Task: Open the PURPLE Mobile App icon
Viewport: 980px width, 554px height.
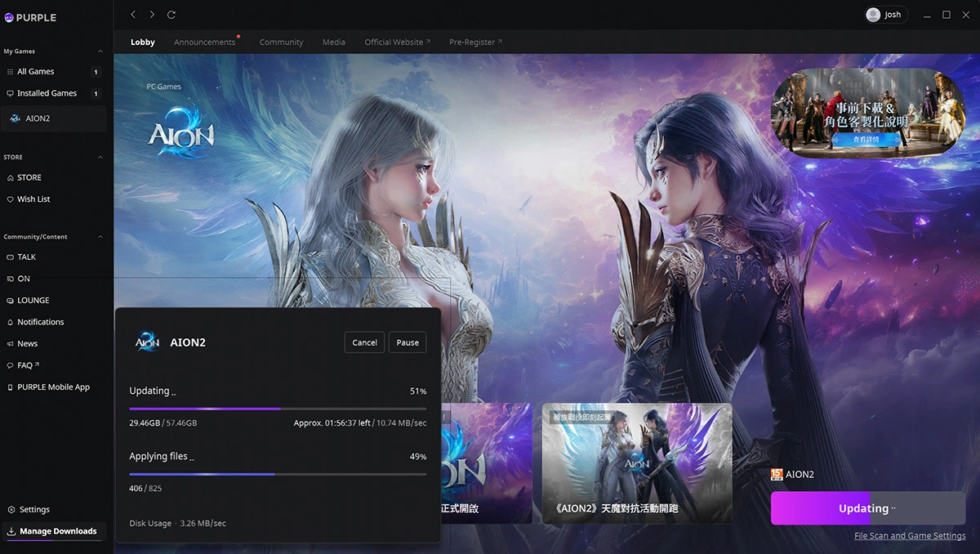Action: pyautogui.click(x=9, y=386)
